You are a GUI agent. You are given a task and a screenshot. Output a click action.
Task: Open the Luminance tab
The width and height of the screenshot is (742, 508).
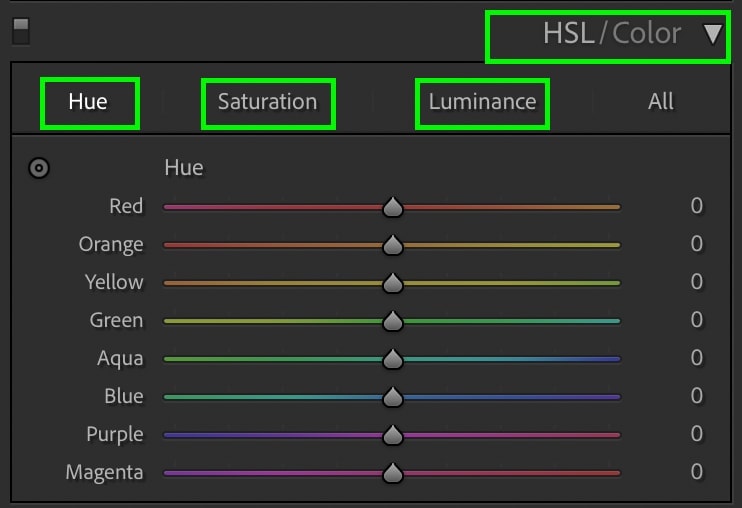pos(482,102)
